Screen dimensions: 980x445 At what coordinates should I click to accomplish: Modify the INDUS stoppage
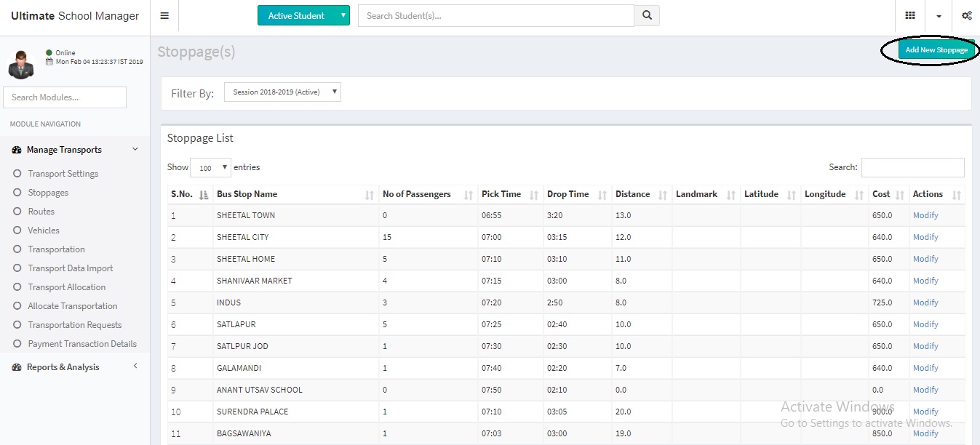[x=925, y=302]
